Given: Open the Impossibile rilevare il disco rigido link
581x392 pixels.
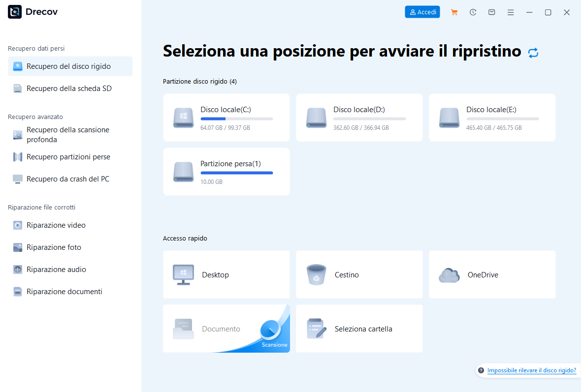Looking at the screenshot, I should [531, 370].
